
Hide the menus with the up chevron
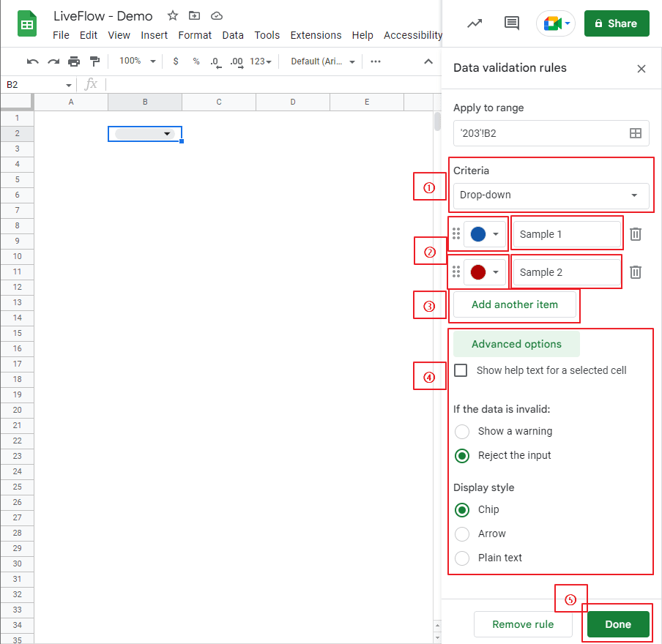[x=428, y=61]
